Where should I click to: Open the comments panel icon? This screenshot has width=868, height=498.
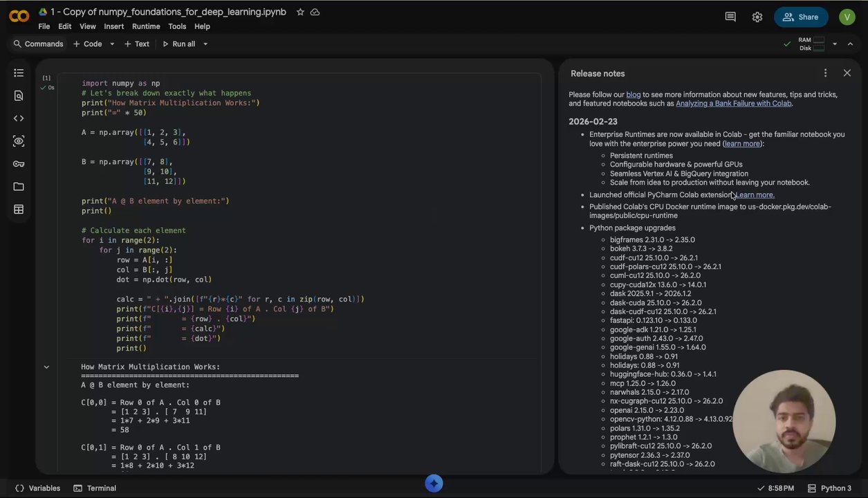coord(730,17)
